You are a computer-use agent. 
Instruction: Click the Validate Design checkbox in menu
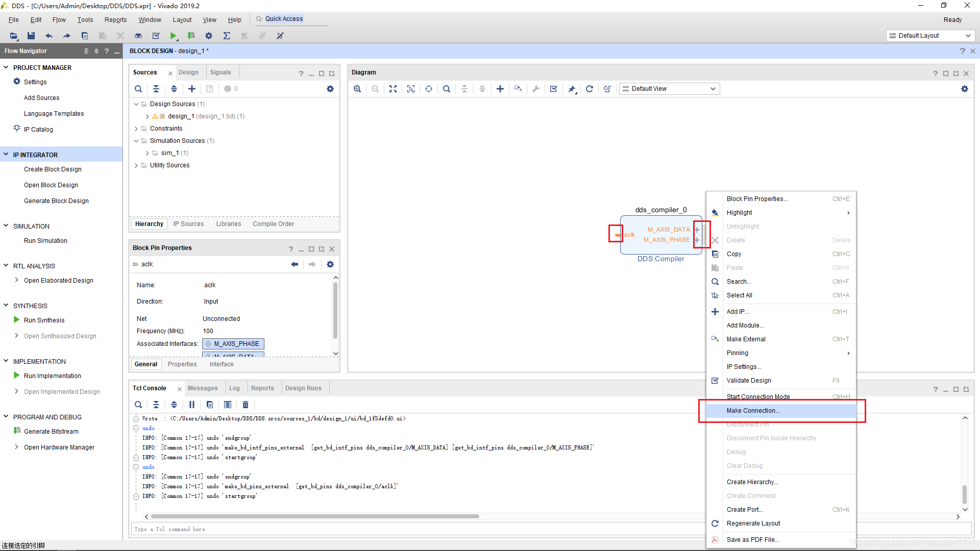(x=715, y=380)
